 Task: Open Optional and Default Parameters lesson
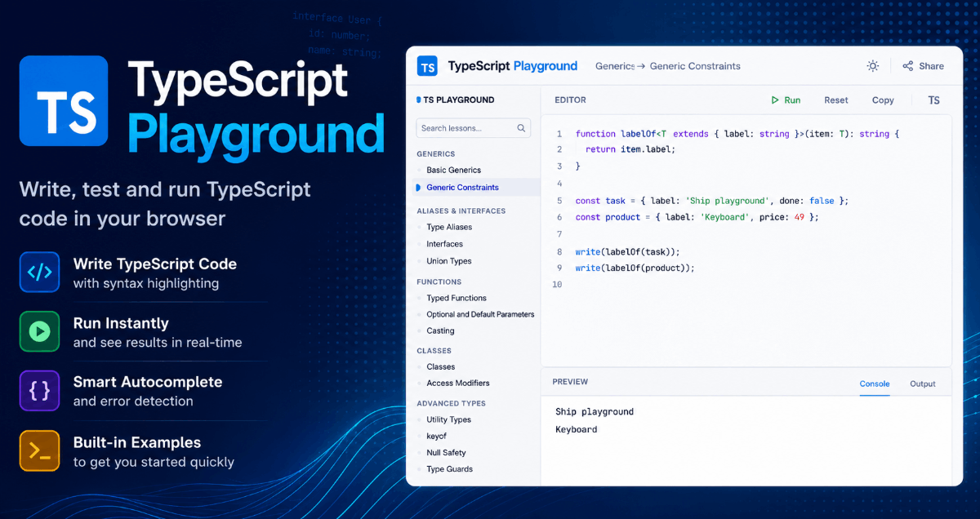coord(480,315)
